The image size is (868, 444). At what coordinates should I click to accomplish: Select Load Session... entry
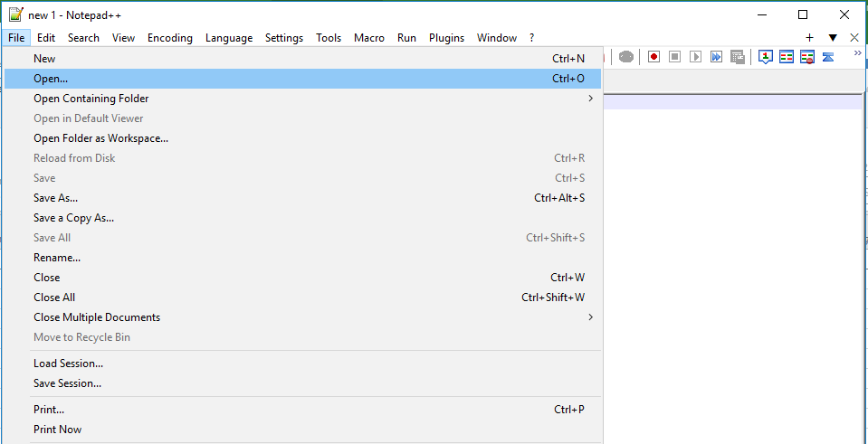[68, 364]
